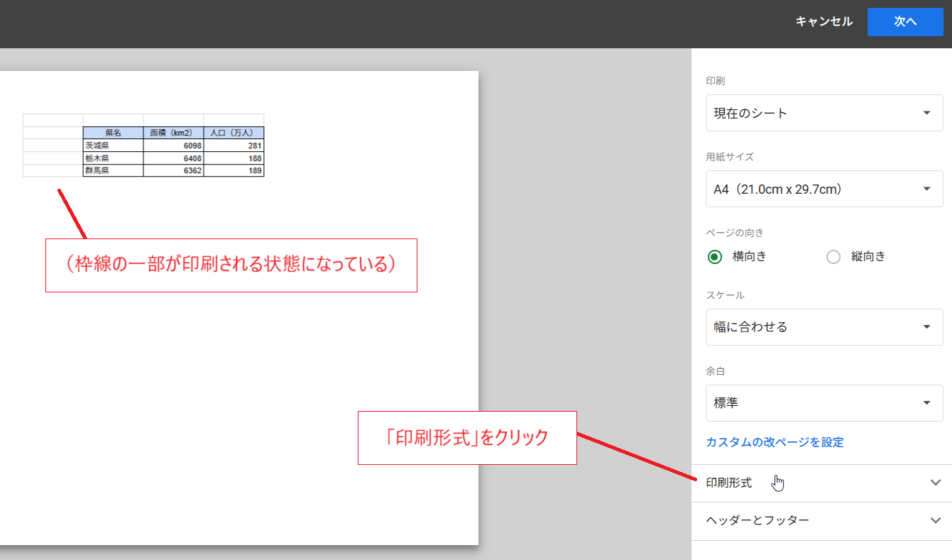The height and width of the screenshot is (560, 952).
Task: Click the 6362 value cell in preview
Action: pyautogui.click(x=173, y=171)
